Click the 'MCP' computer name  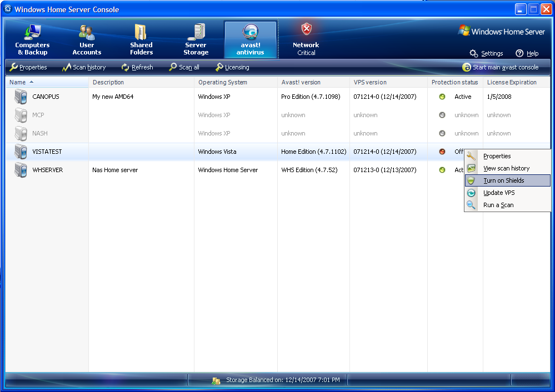point(38,115)
